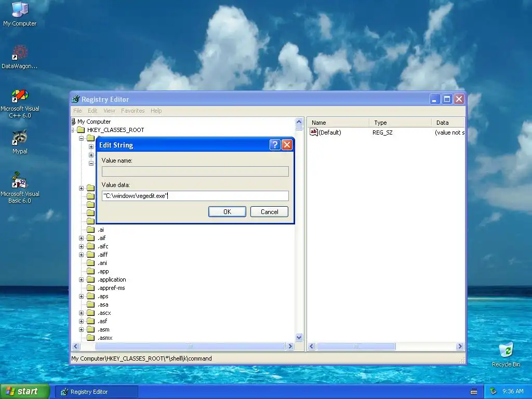
Task: Select the .appref-ms folder icon
Action: point(90,288)
